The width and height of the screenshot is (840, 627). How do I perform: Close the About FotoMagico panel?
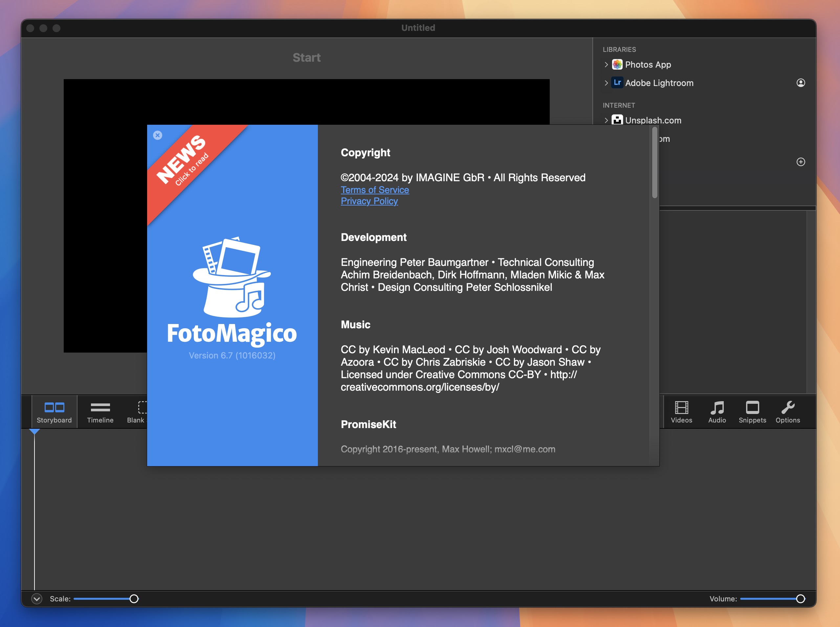(x=158, y=136)
